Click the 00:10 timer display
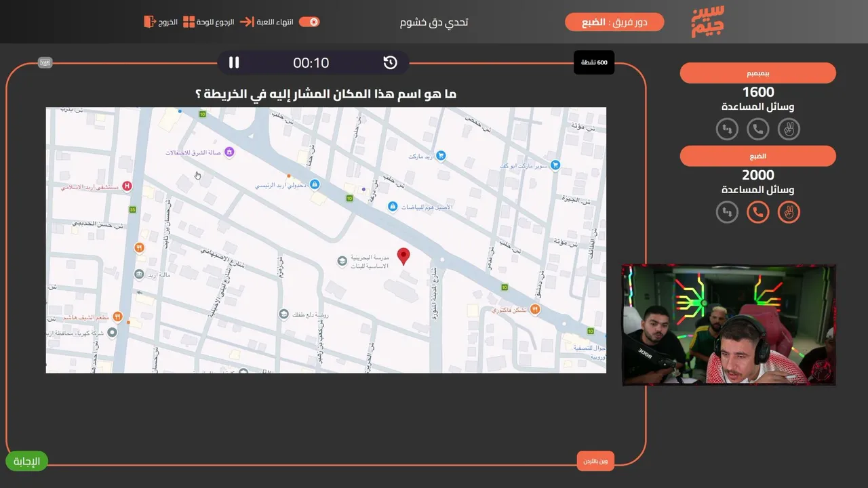This screenshot has width=868, height=488. pos(311,63)
